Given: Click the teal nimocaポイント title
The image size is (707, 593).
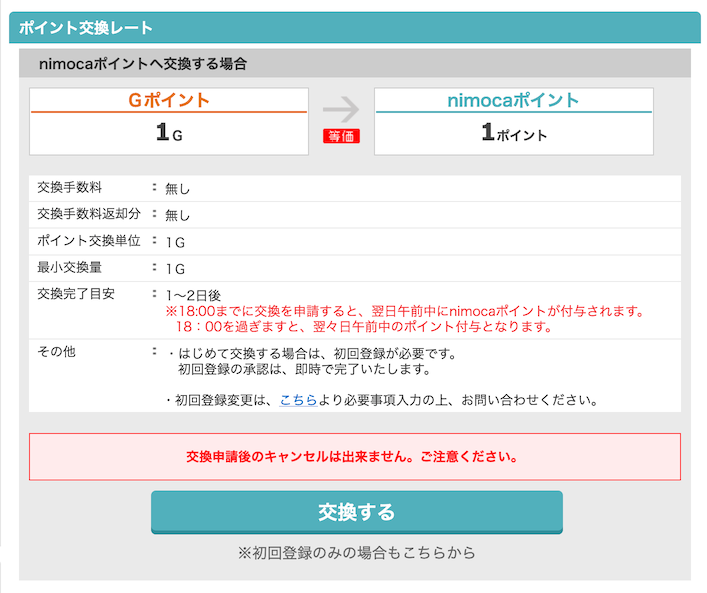Looking at the screenshot, I should point(514,100).
